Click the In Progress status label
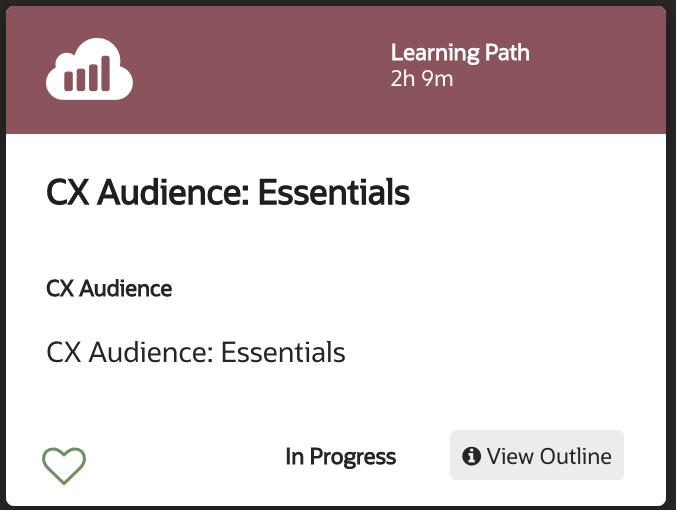 pyautogui.click(x=341, y=457)
